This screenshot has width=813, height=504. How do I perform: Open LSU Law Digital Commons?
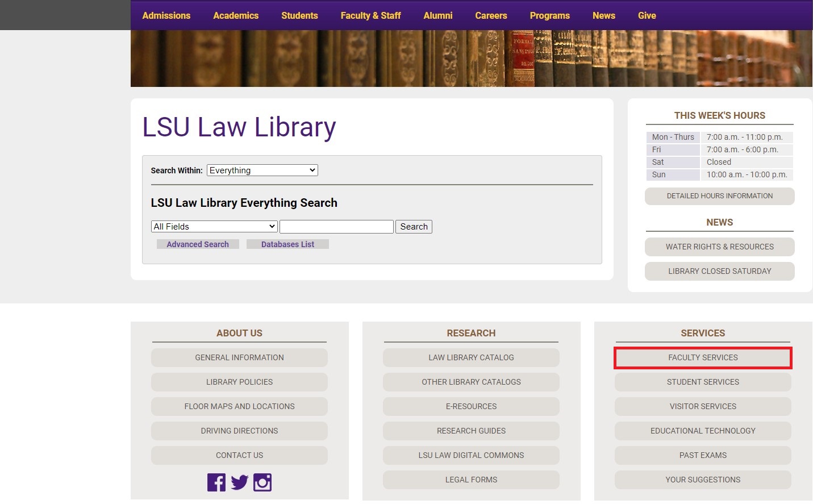click(x=471, y=455)
